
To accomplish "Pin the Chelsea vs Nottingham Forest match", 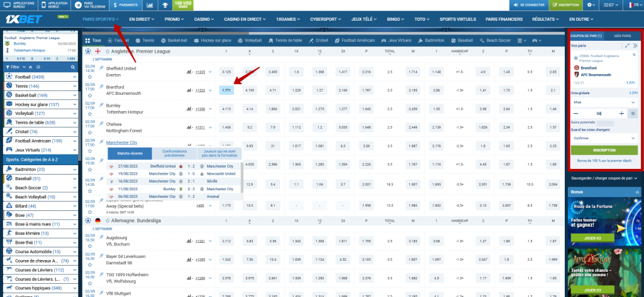I will (101, 123).
